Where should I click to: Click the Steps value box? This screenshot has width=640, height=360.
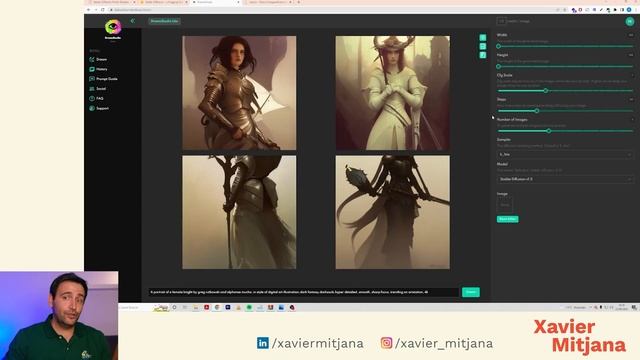[x=631, y=99]
